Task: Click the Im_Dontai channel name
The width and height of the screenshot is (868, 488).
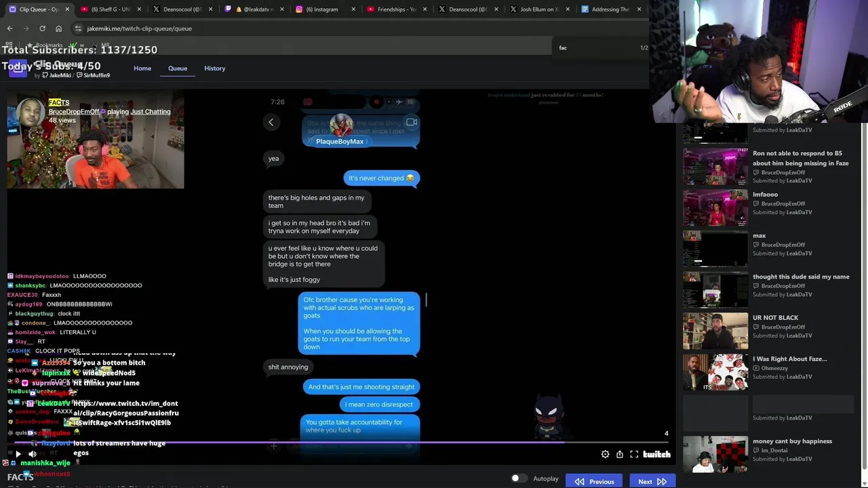Action: pos(777,450)
